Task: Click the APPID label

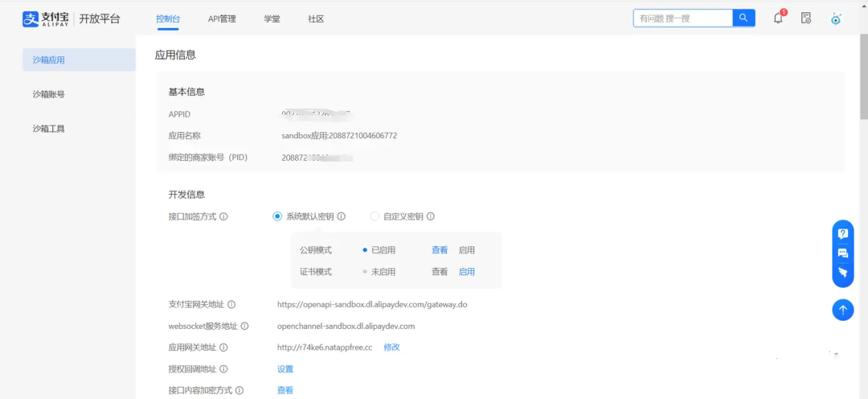Action: pyautogui.click(x=179, y=114)
